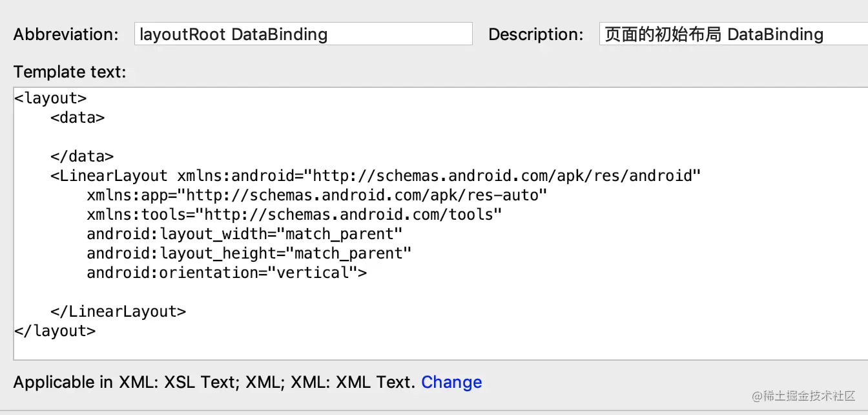Click the empty line between data tags
This screenshot has height=415, width=868.
(194, 137)
